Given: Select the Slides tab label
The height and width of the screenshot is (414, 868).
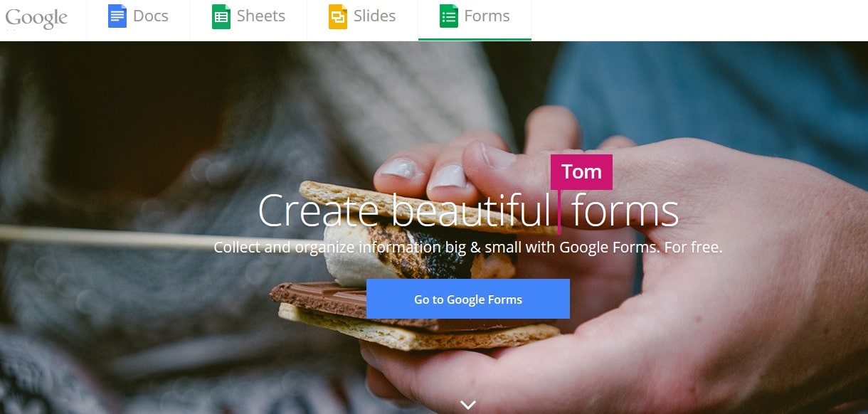Looking at the screenshot, I should (375, 16).
